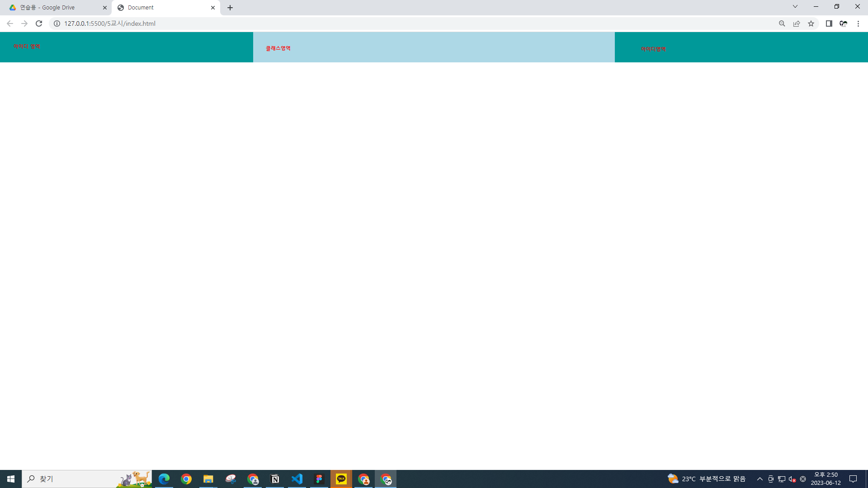Expand tab search chevron dropdown
The width and height of the screenshot is (868, 488).
coord(795,7)
